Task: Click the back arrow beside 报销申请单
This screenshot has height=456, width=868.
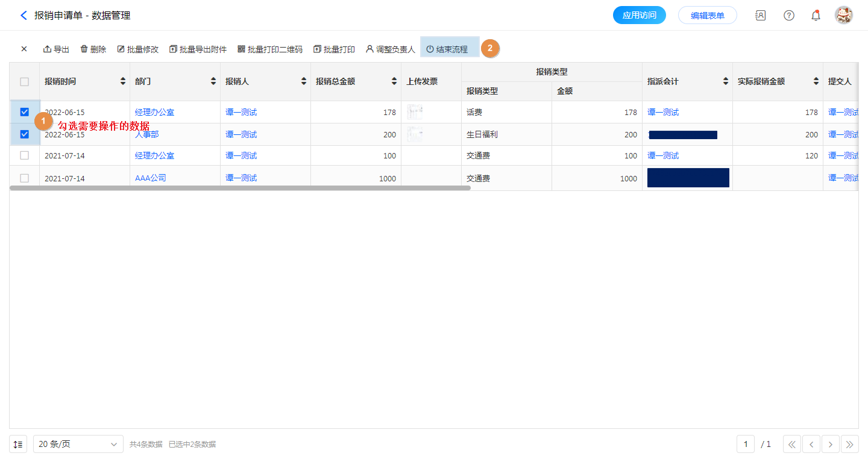Action: [24, 16]
